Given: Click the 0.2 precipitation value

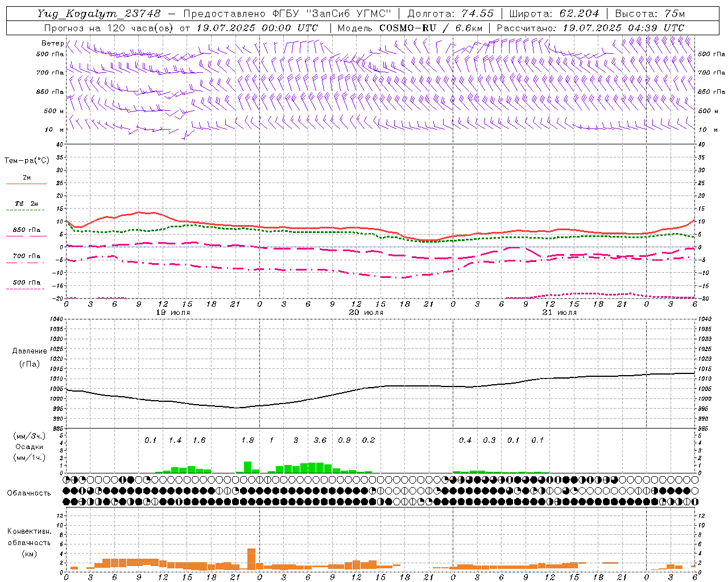Looking at the screenshot, I should pos(369,440).
